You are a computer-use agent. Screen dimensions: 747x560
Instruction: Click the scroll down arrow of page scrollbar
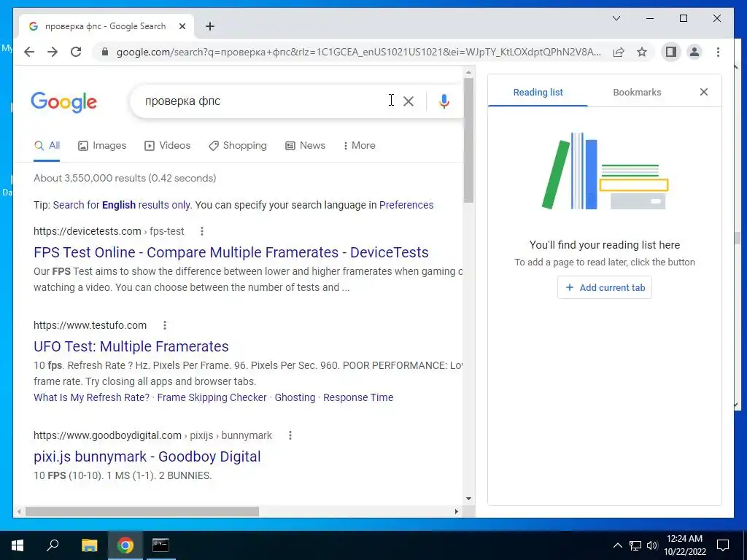click(469, 499)
